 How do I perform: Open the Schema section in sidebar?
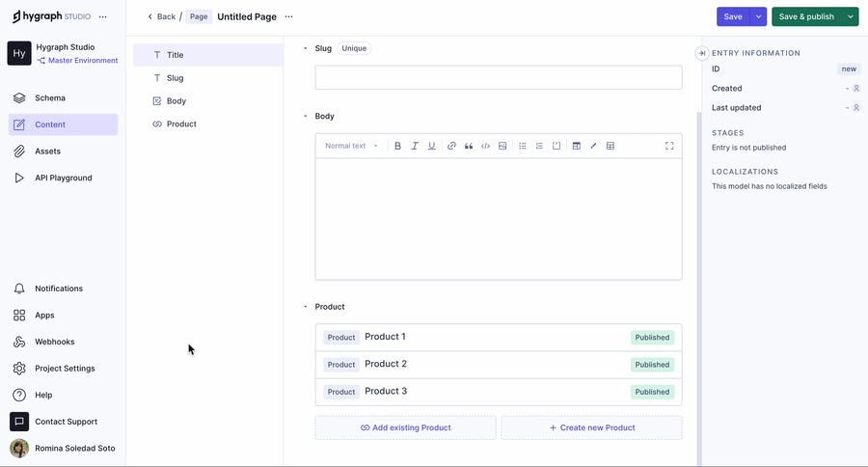50,97
